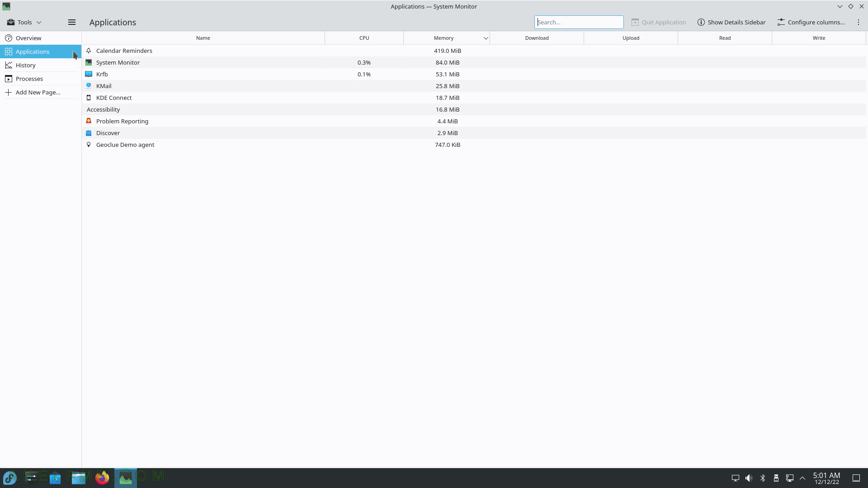Open removable devices tray icon
This screenshot has width=868, height=488.
pyautogui.click(x=776, y=478)
